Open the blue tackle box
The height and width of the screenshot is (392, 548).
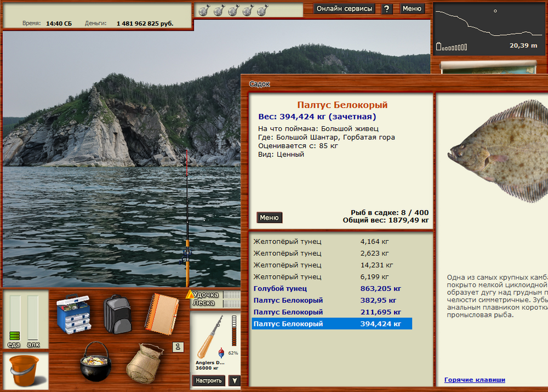(x=74, y=314)
